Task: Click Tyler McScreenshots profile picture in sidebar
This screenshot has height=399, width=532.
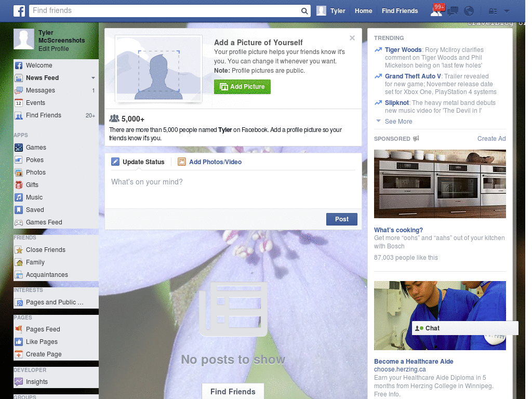Action: point(24,39)
